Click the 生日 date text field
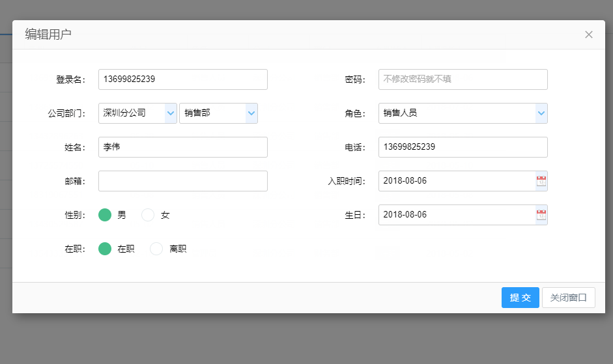Image resolution: width=613 pixels, height=364 pixels. [x=456, y=215]
